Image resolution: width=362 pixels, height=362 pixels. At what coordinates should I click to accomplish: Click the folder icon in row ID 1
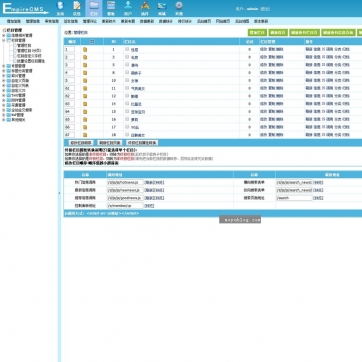(x=85, y=50)
